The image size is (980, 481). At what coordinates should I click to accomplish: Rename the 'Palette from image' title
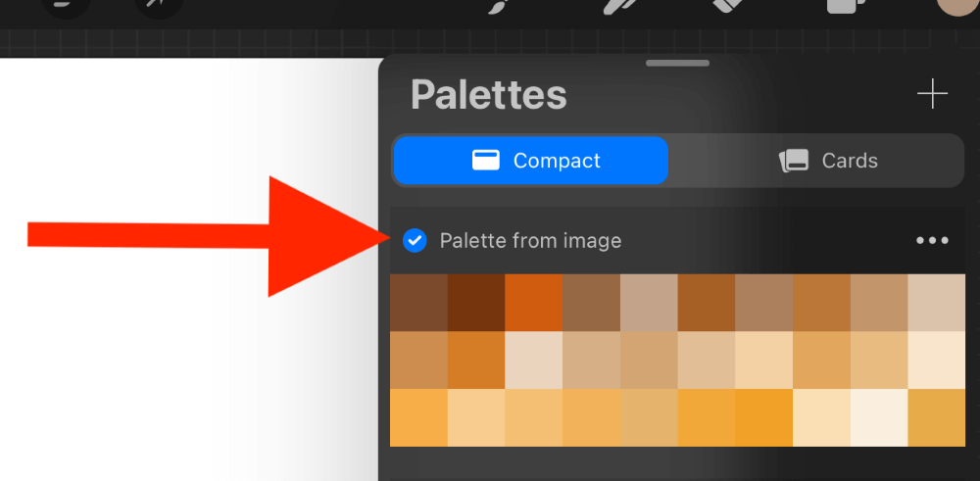(530, 241)
